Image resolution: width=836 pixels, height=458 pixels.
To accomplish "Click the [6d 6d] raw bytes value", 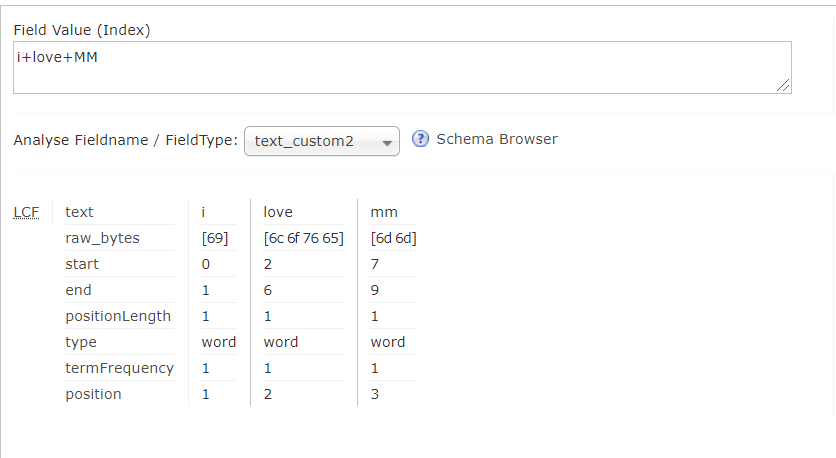I will point(393,238).
